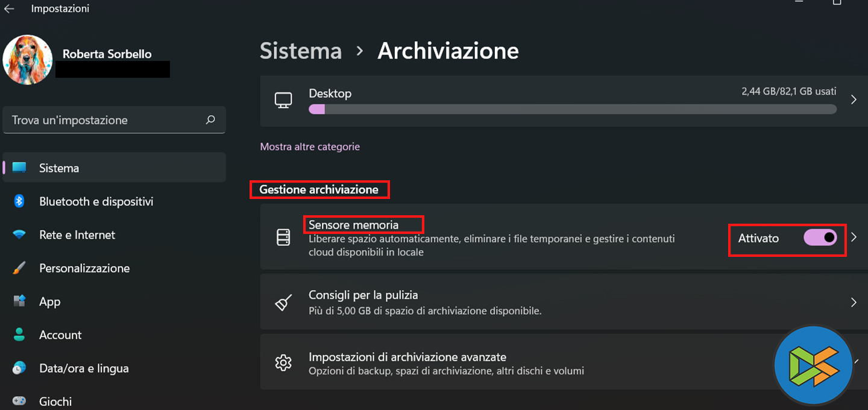
Task: Click Sistema in the breadcrumb header
Action: point(301,51)
